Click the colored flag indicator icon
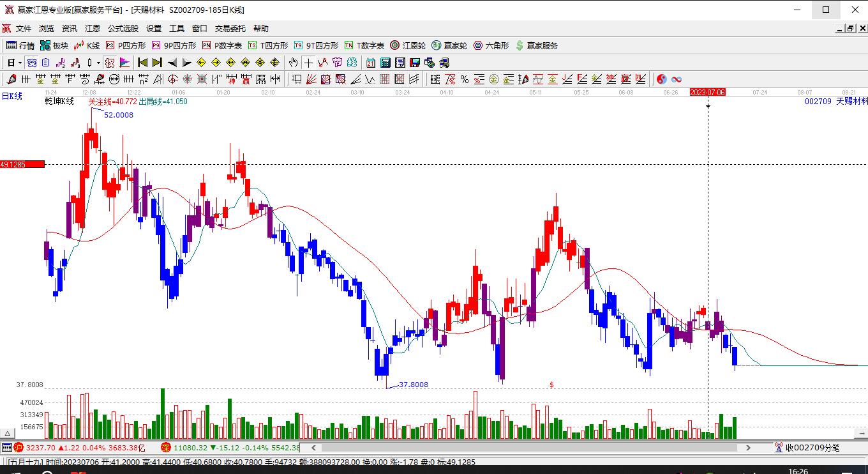Viewport: 868px width, 474px height. click(124, 63)
